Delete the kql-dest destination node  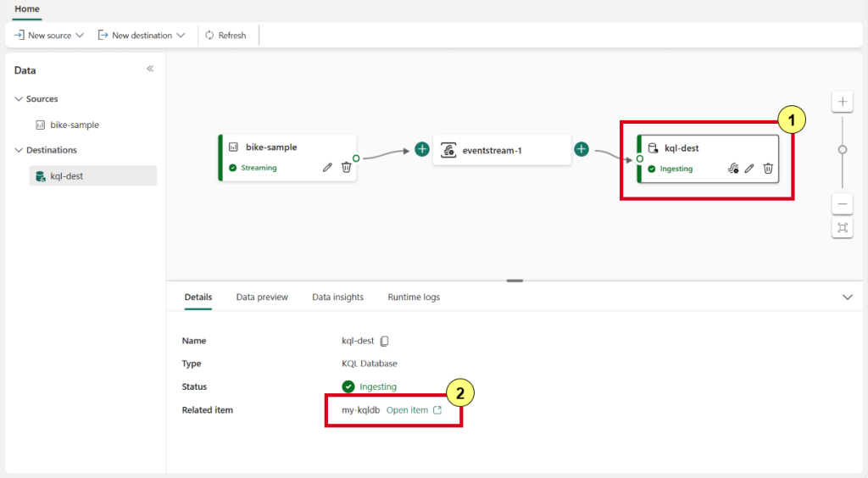pos(768,168)
